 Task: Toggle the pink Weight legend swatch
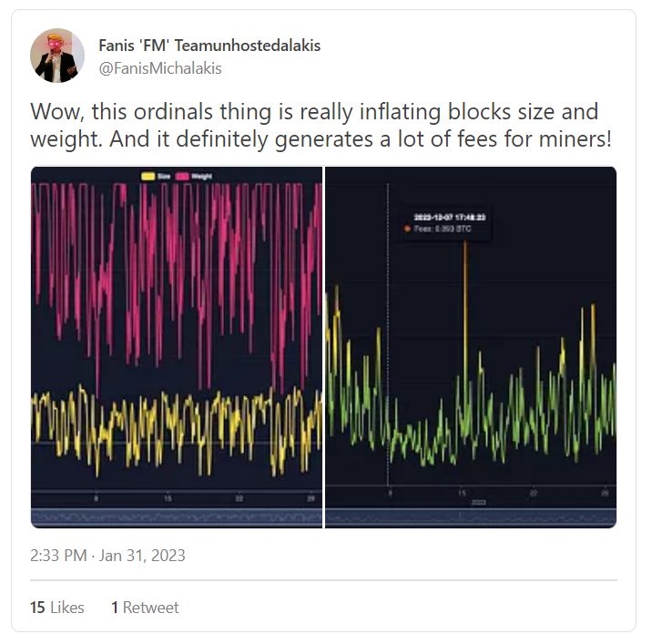[x=182, y=177]
